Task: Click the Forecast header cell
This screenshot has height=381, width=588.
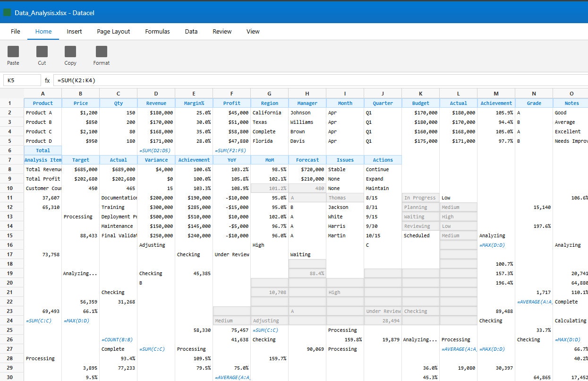Action: 307,160
